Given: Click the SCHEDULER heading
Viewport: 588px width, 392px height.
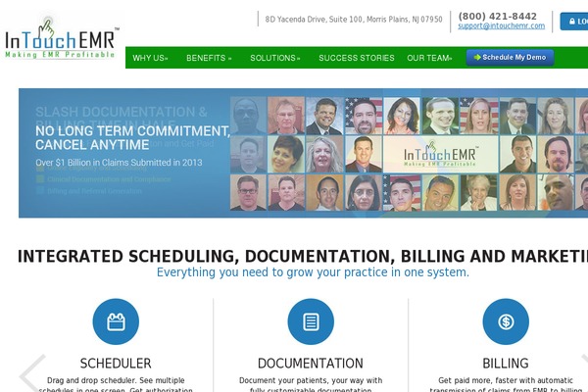Looking at the screenshot, I should click(x=116, y=364).
